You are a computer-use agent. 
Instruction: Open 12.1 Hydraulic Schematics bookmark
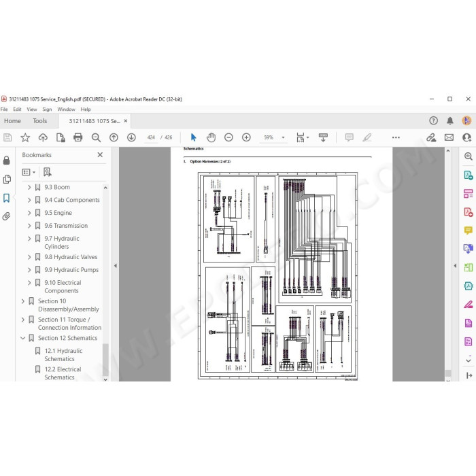coord(63,355)
